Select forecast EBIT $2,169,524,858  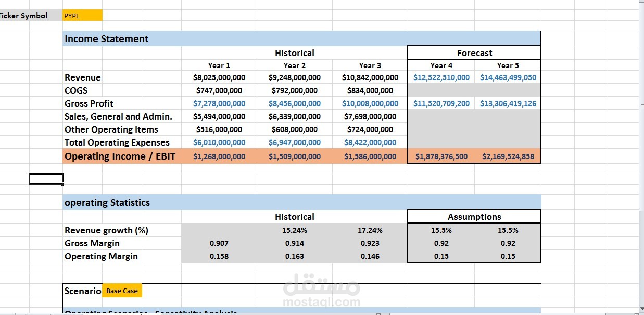508,156
